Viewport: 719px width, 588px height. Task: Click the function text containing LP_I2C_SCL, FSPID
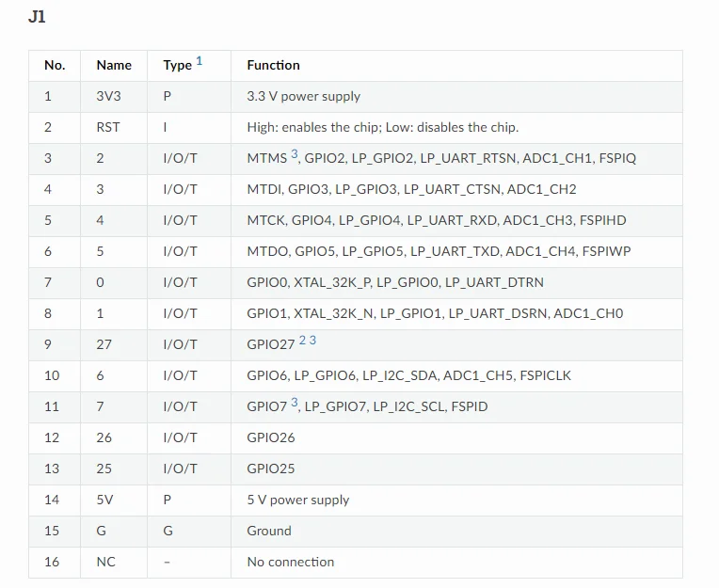point(367,406)
